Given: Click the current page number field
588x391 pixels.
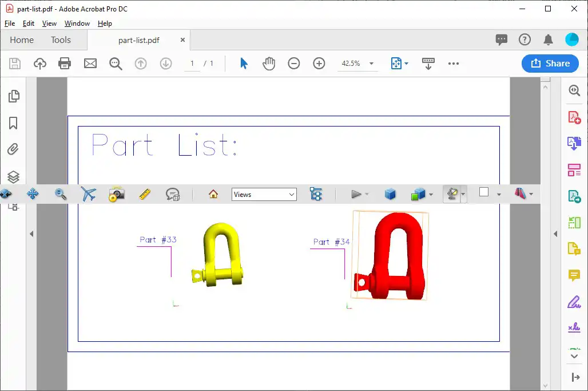Looking at the screenshot, I should click(x=192, y=64).
